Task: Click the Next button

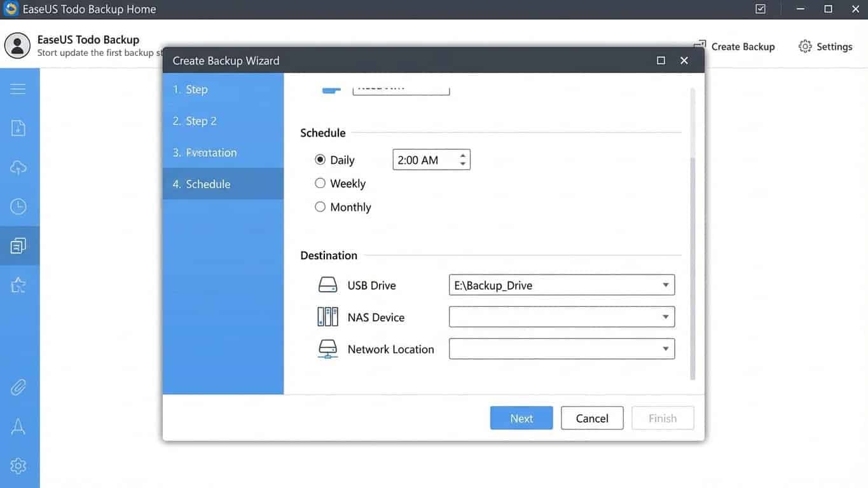Action: point(521,417)
